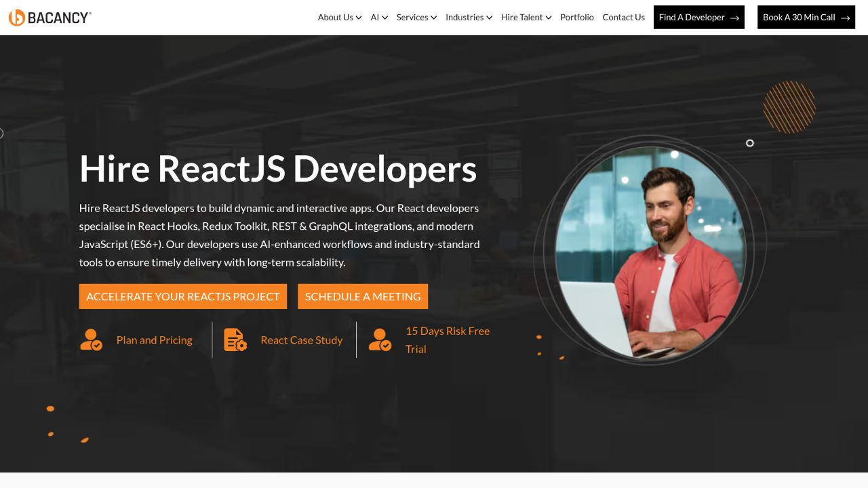Click the arrow on Find A Developer
The height and width of the screenshot is (488, 868).
coord(734,18)
